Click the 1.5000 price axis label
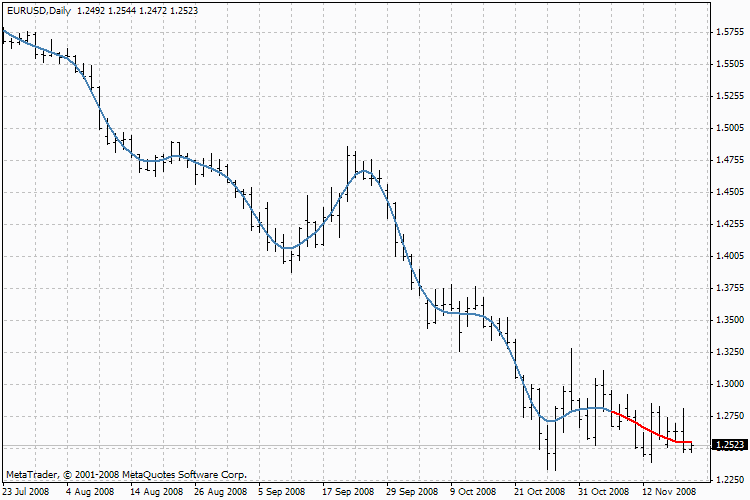The width and height of the screenshot is (750, 500). tap(731, 128)
